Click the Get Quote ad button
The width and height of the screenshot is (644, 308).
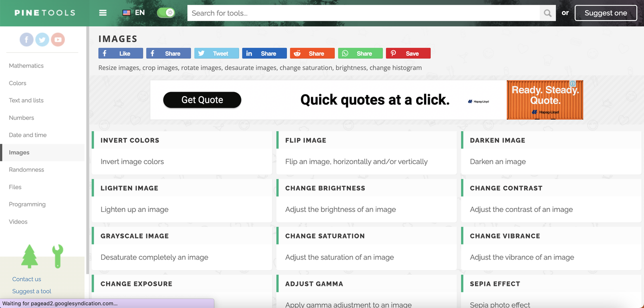click(x=202, y=100)
